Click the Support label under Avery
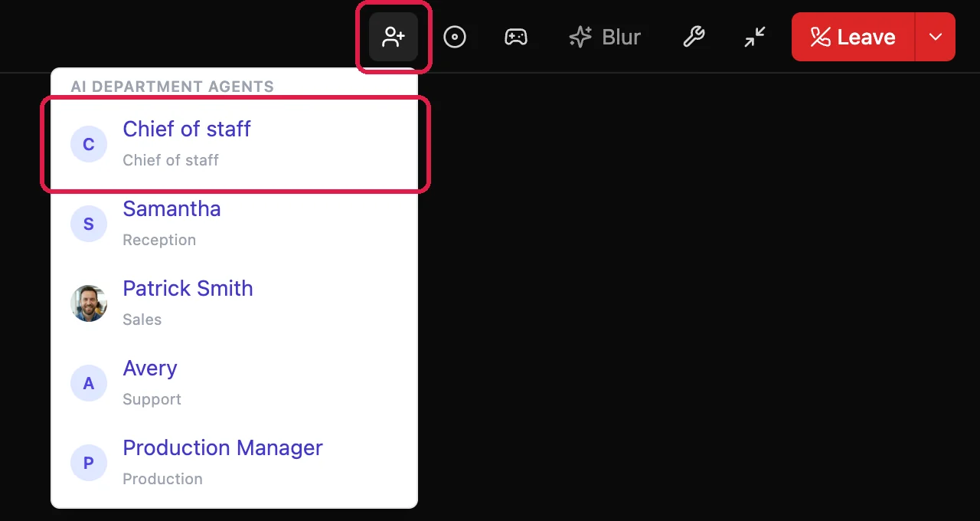 pyautogui.click(x=152, y=399)
